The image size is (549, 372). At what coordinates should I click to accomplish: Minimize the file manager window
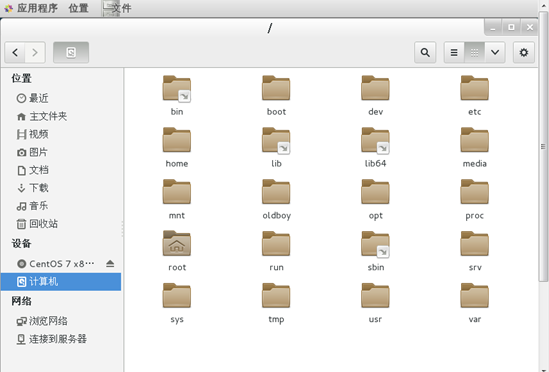493,27
